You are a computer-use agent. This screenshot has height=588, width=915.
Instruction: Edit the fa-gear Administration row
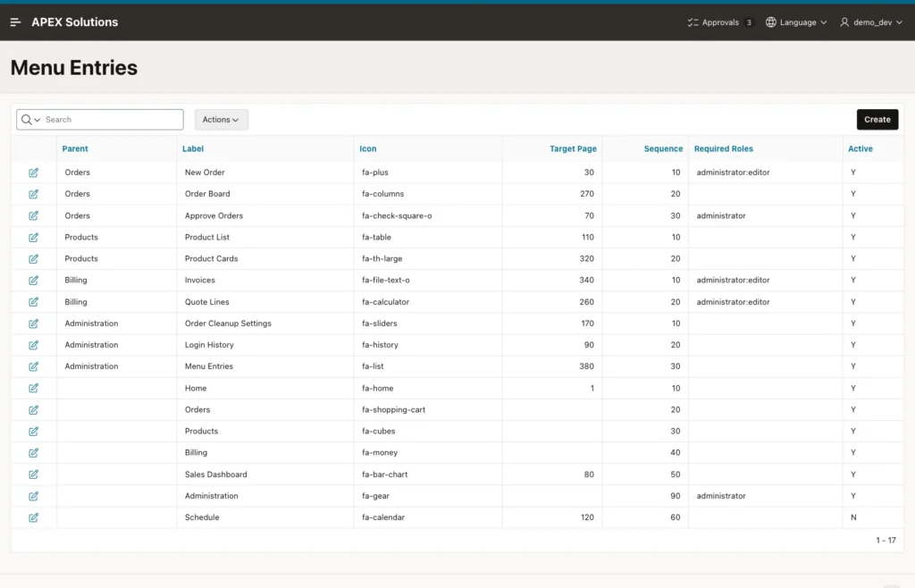point(33,497)
